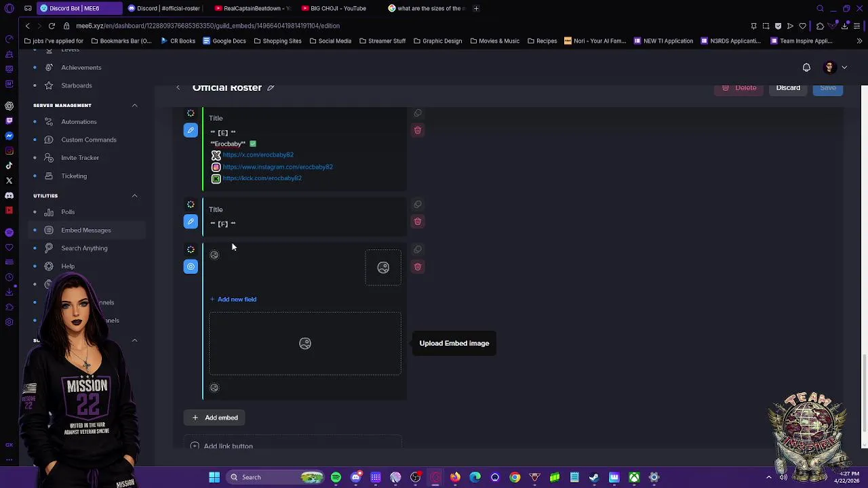The width and height of the screenshot is (868, 488).
Task: Pick color for the empty embed
Action: pos(191,249)
